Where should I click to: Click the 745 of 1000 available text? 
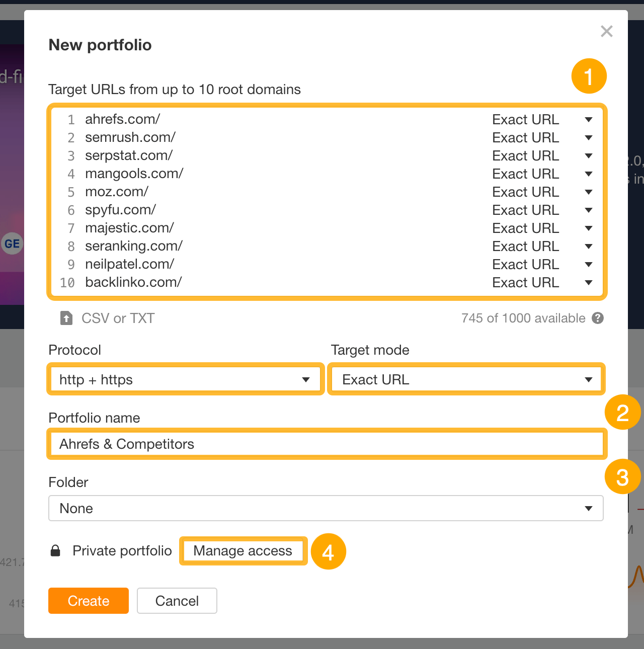[523, 318]
